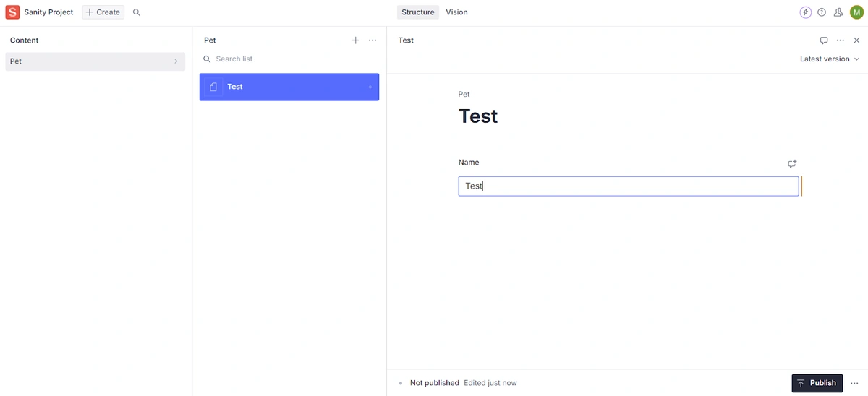Click the Publish button
The width and height of the screenshot is (868, 396).
click(817, 383)
